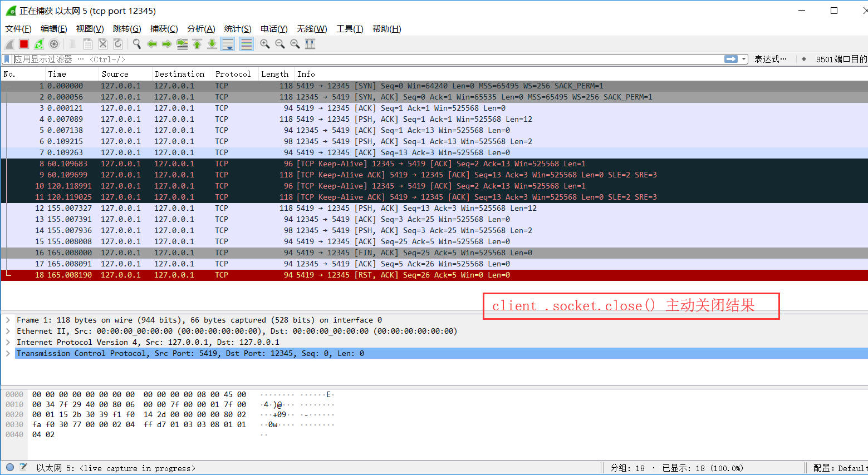Image resolution: width=868 pixels, height=475 pixels.
Task: Stop the running packet capture
Action: (24, 44)
